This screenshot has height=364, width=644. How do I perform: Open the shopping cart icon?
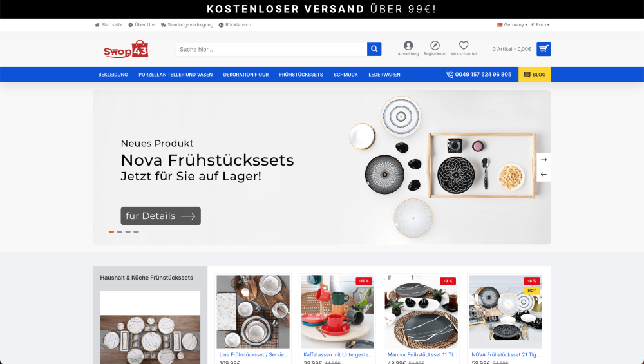544,49
